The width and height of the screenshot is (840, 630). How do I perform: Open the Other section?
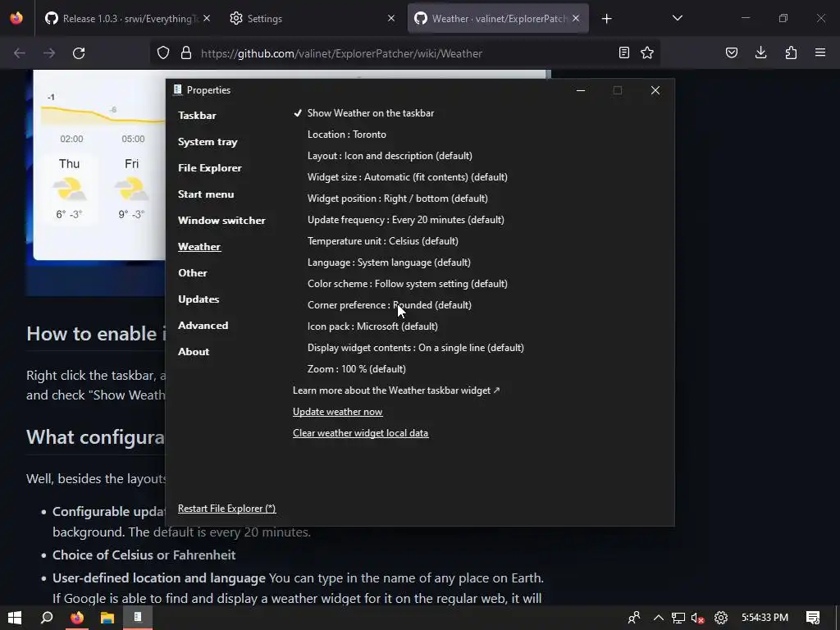(x=192, y=272)
